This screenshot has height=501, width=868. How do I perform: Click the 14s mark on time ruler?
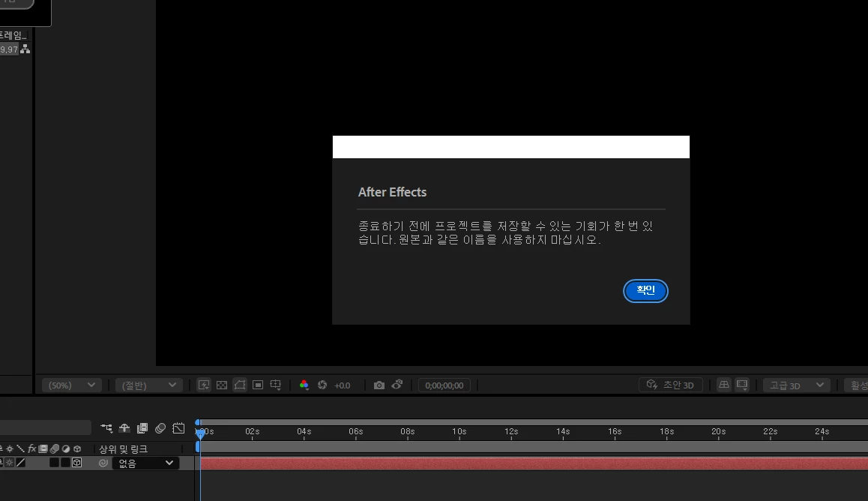pyautogui.click(x=563, y=431)
